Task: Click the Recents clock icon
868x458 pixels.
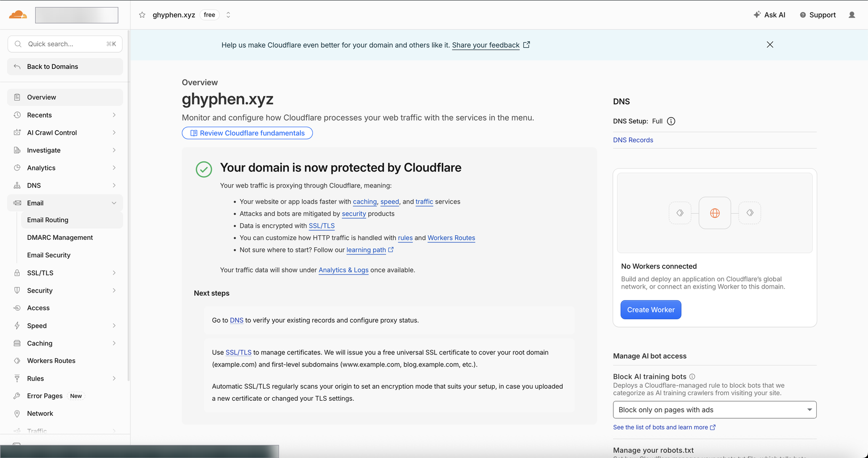Action: pos(17,115)
